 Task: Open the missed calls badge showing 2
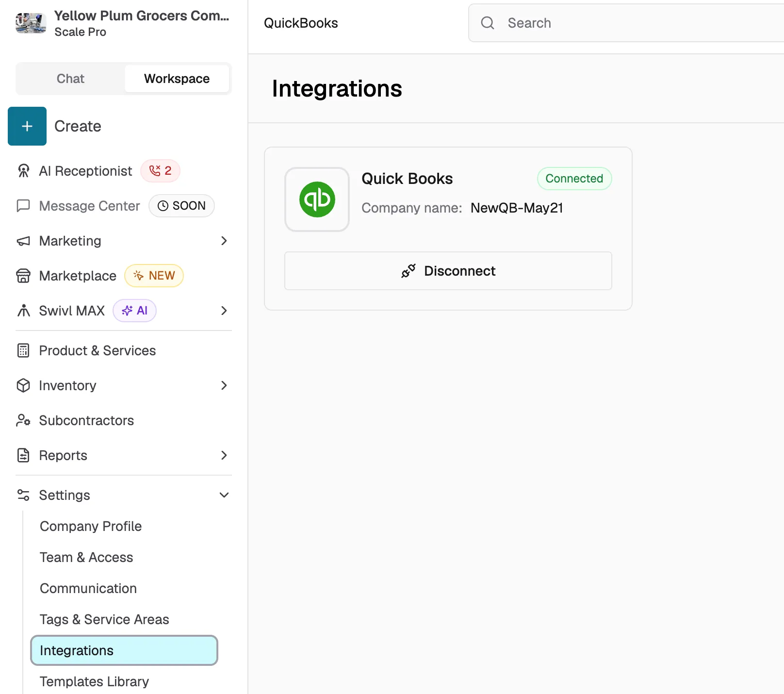pos(160,171)
